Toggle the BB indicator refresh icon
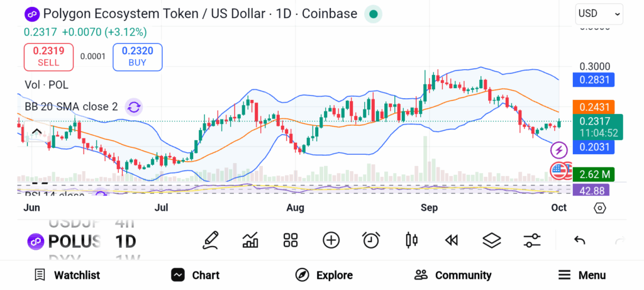The image size is (644, 290). click(133, 106)
